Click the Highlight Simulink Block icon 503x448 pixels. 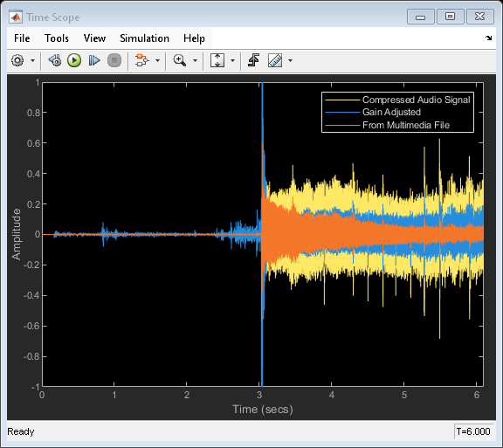click(141, 60)
